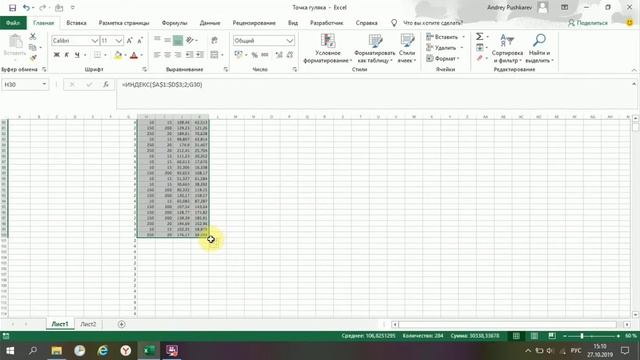Apply comma style (000) format
The image size is (640, 360).
tap(265, 55)
